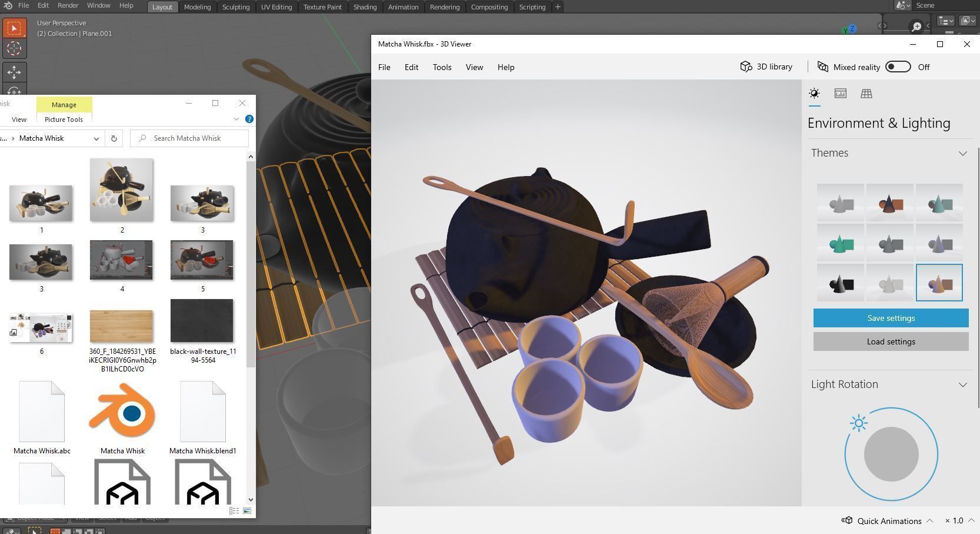Select the Select Box tool in Blender
Screen dimensions: 980x534
click(x=14, y=28)
